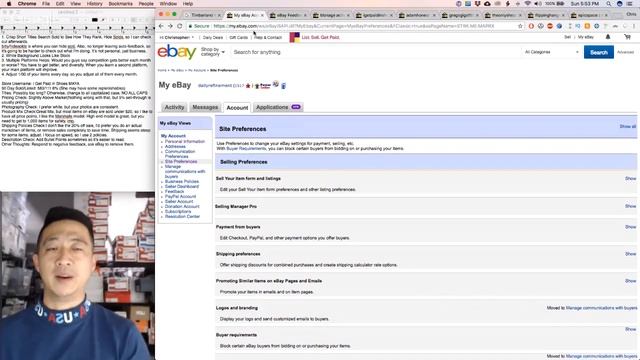Click the Buyer Requirements link in the description
This screenshot has width=640, height=360.
coord(246,149)
